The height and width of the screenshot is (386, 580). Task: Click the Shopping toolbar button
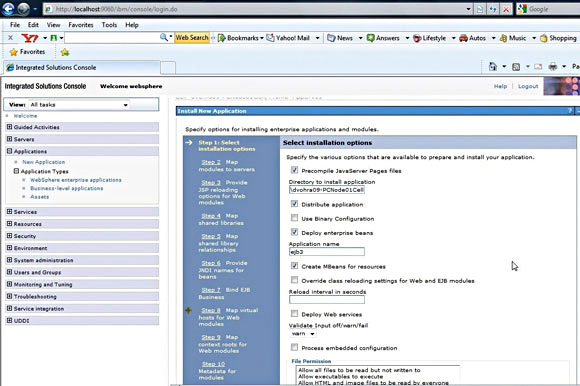pos(558,38)
